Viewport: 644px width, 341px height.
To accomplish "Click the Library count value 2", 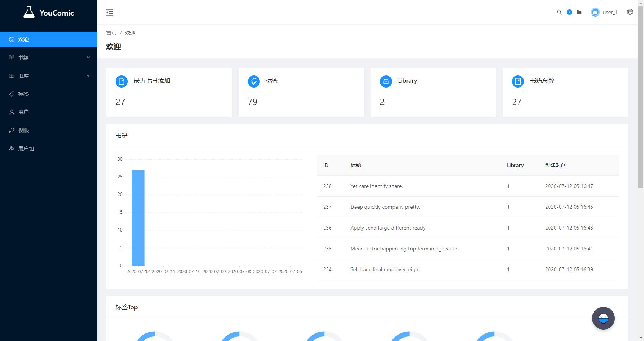I will pos(382,102).
